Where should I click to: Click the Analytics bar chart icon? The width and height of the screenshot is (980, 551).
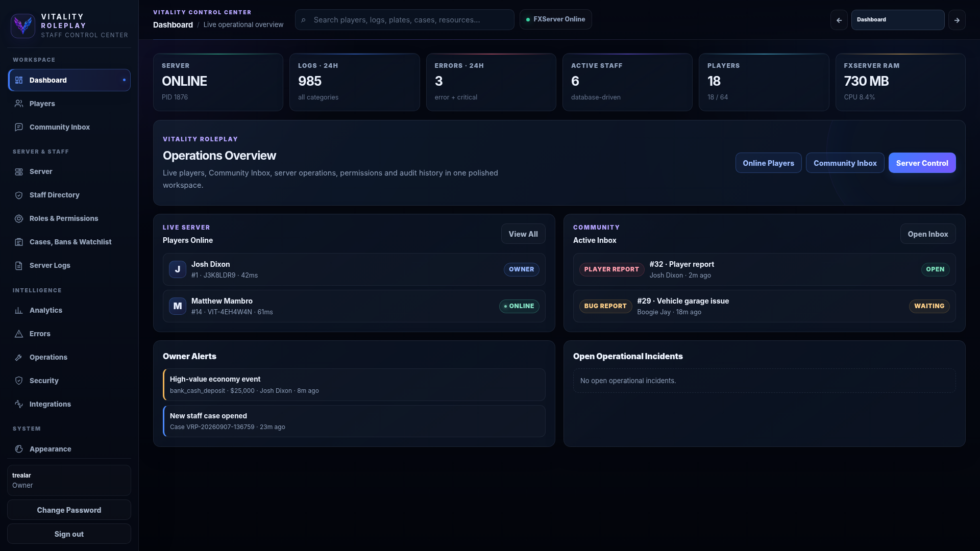[x=19, y=310]
